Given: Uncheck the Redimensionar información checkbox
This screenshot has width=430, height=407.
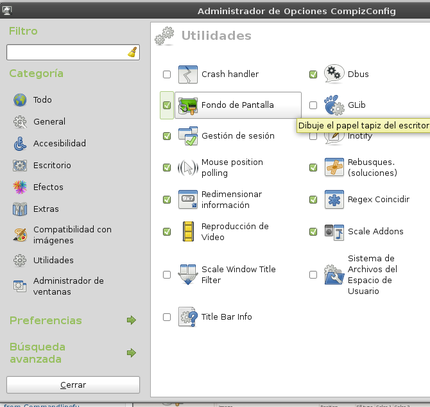Looking at the screenshot, I should [x=167, y=200].
